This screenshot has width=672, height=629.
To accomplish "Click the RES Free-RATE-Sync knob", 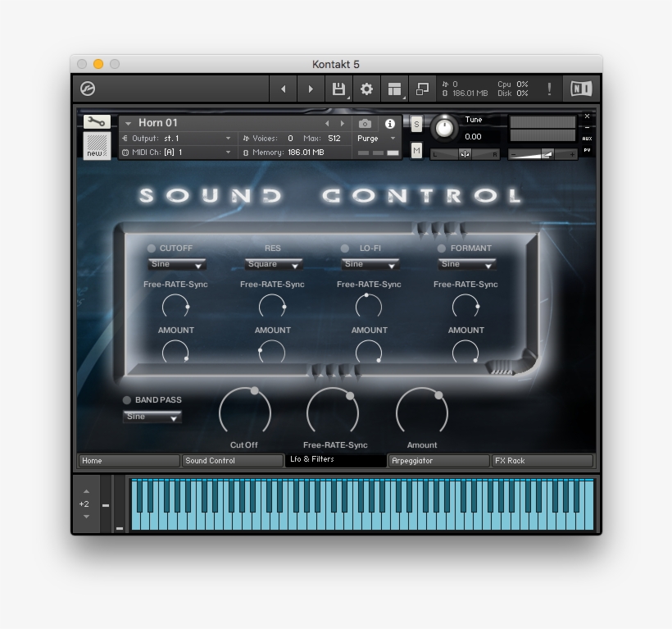I will (273, 306).
